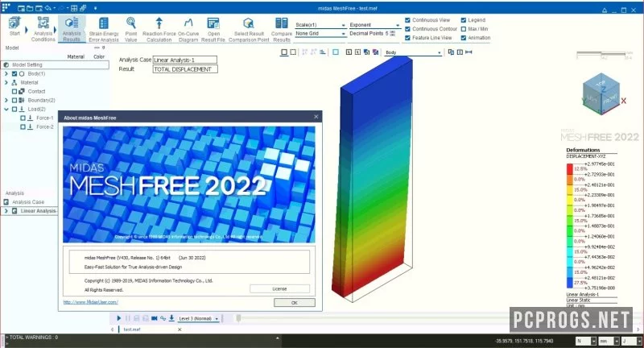The height and width of the screenshot is (348, 644).
Task: Adjust the Decimal Points stepper
Action: click(x=393, y=34)
